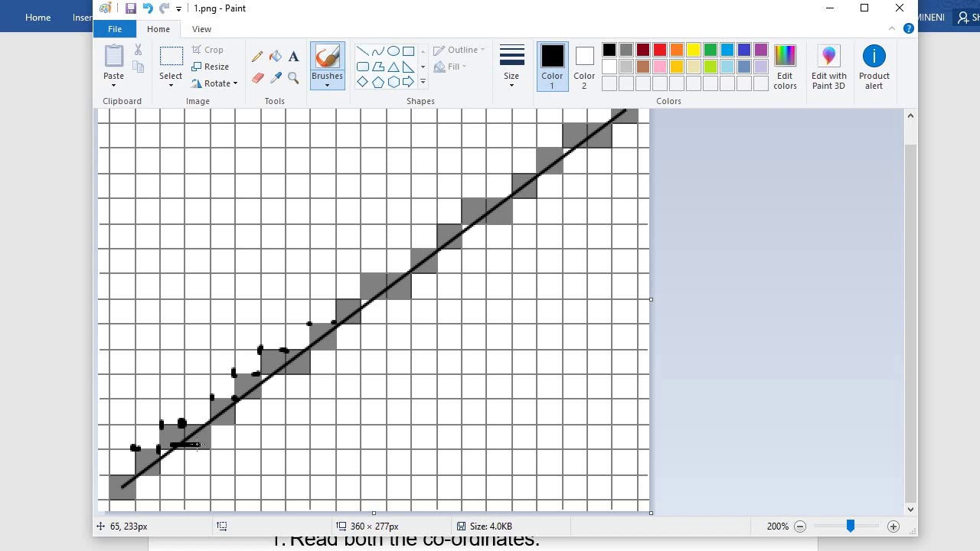Screen dimensions: 980x551
Task: Select the Magnifier tool
Action: (x=293, y=78)
